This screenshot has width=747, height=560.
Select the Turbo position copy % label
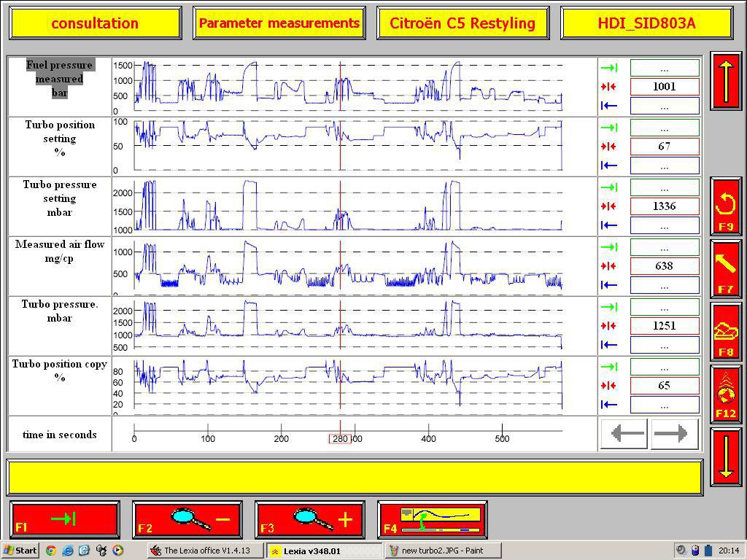tap(60, 370)
